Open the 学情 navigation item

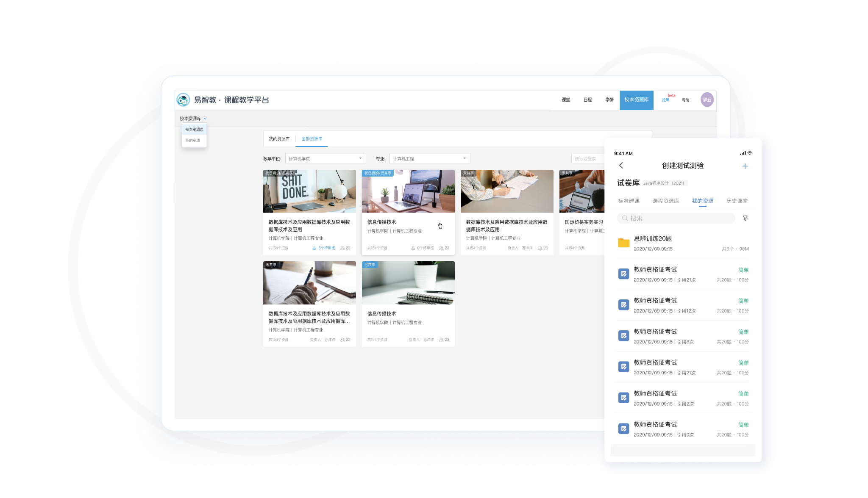pyautogui.click(x=609, y=100)
